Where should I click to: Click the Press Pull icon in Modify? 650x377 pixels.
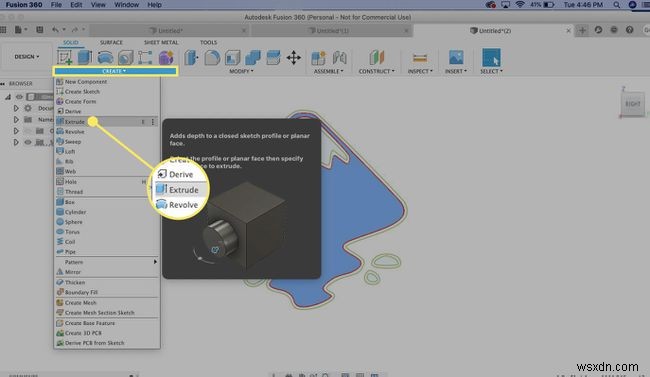[191, 58]
